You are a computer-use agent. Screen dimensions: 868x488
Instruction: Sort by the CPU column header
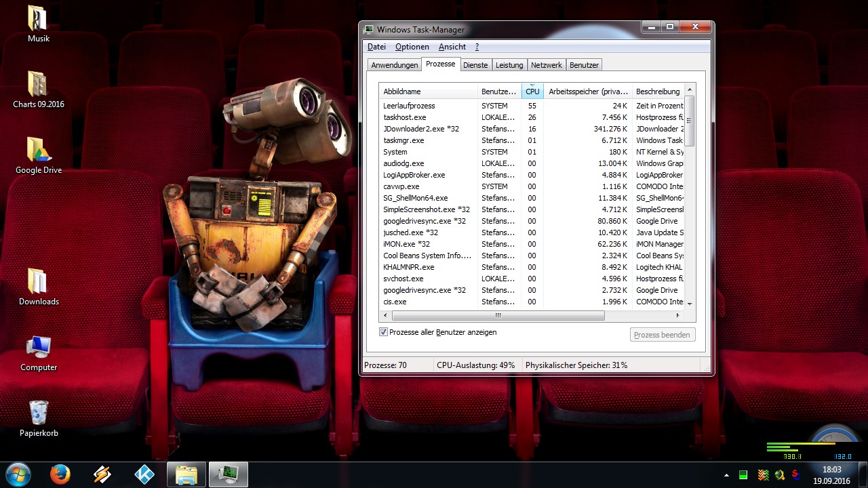(532, 91)
